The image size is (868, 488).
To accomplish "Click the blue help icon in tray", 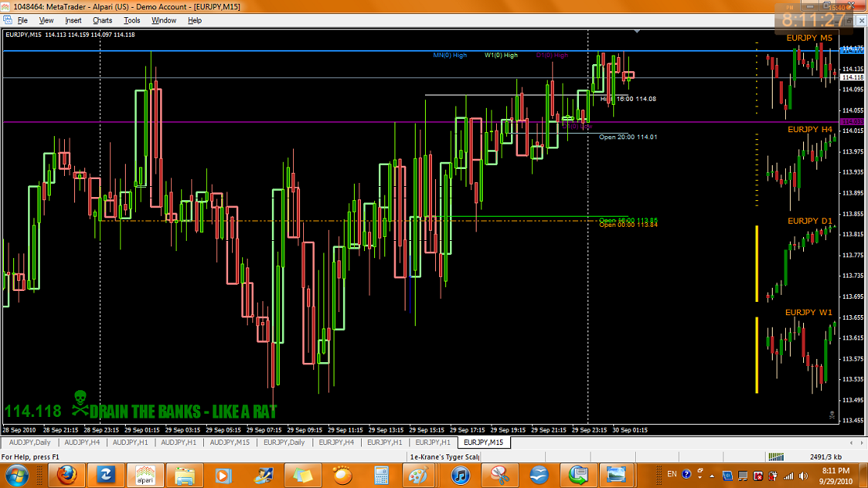I will [x=687, y=475].
